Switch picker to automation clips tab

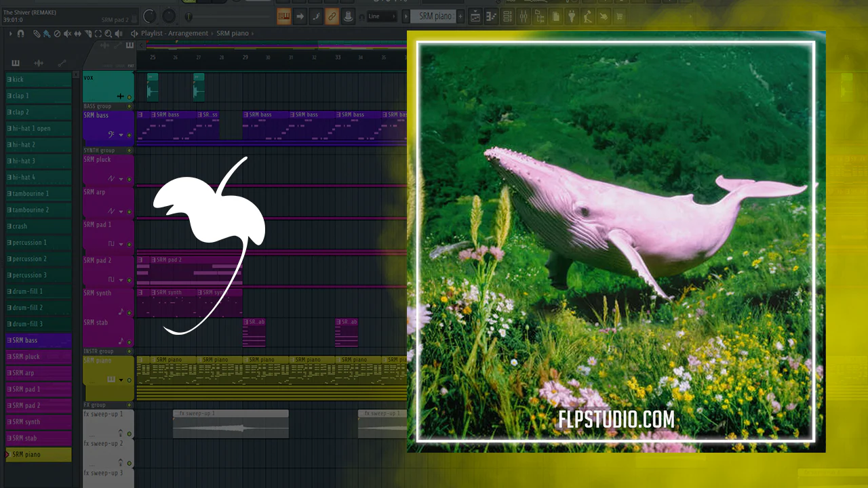pyautogui.click(x=62, y=63)
